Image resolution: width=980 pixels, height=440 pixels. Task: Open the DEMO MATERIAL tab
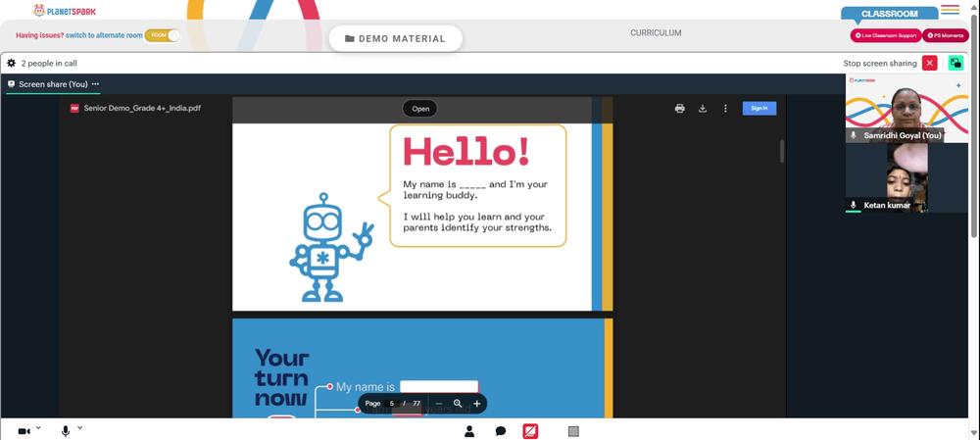396,39
